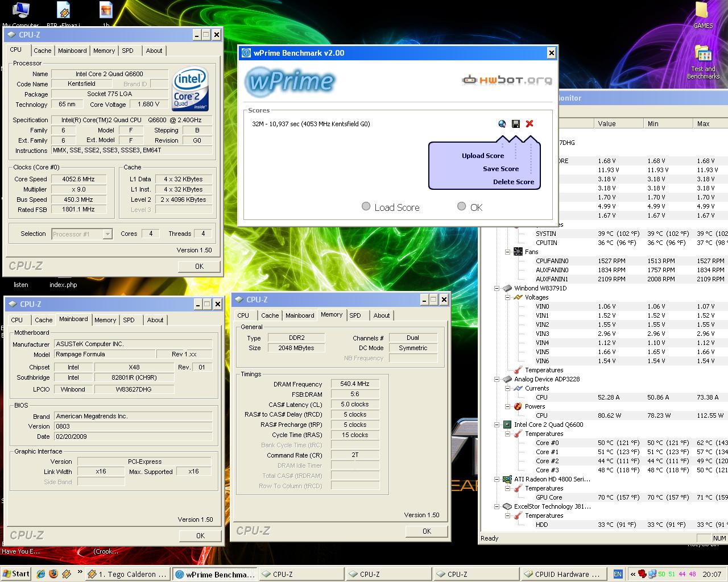Click the red X delete icon in wPrime

pyautogui.click(x=530, y=123)
